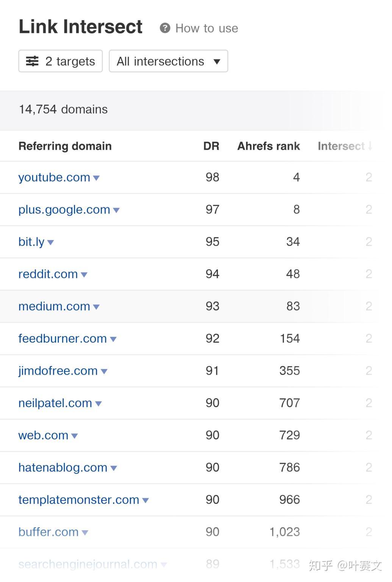
Task: Open the 2 targets settings button
Action: 61,61
